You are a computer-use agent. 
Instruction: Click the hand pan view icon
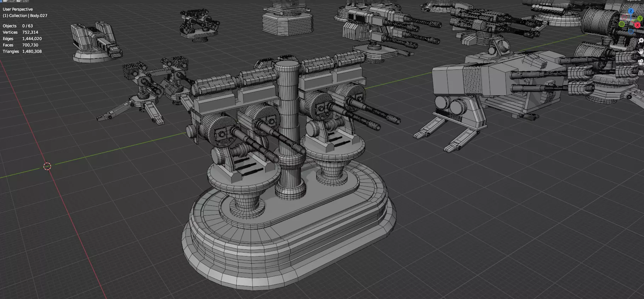coord(641,51)
